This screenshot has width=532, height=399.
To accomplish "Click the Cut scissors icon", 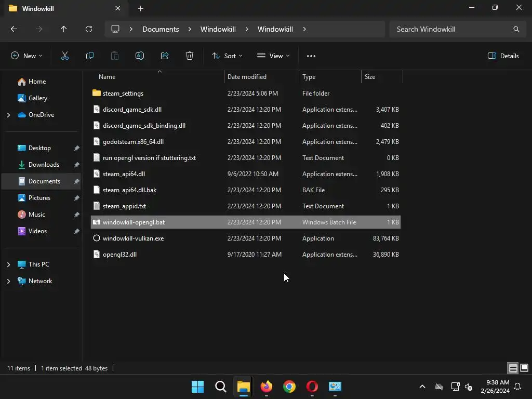I will click(x=65, y=56).
